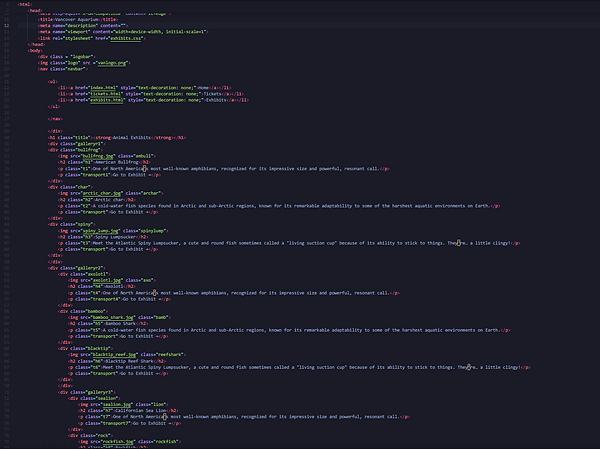Click the "spinylump" image class name
The height and width of the screenshot is (449, 600).
[x=151, y=231]
